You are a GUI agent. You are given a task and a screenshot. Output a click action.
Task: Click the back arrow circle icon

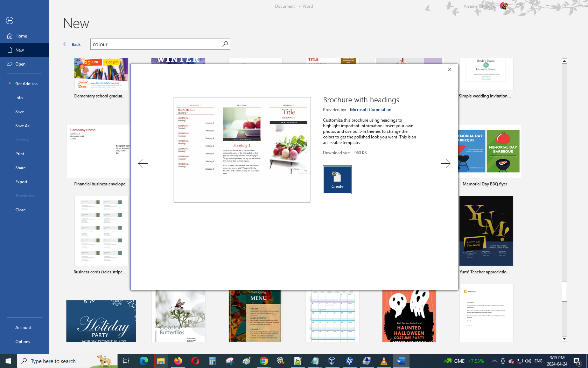click(10, 21)
